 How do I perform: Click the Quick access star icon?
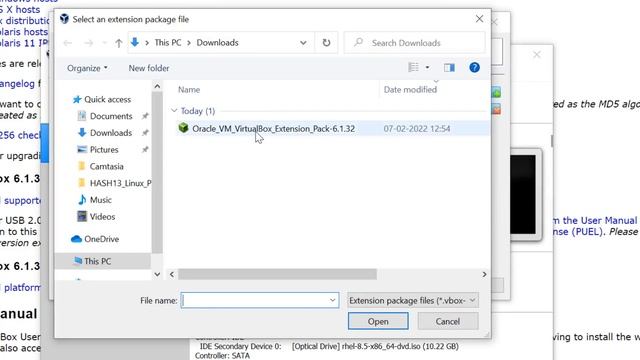point(77,99)
